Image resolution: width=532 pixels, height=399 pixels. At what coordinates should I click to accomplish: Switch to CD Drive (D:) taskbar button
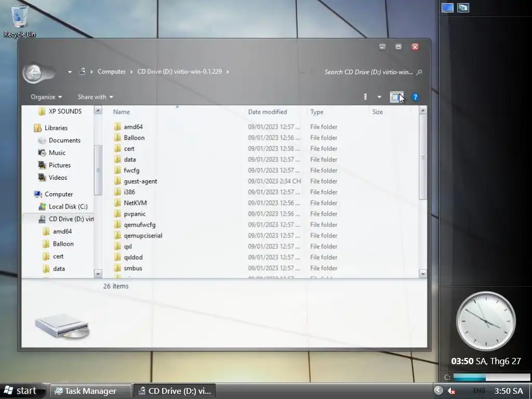[175, 391]
